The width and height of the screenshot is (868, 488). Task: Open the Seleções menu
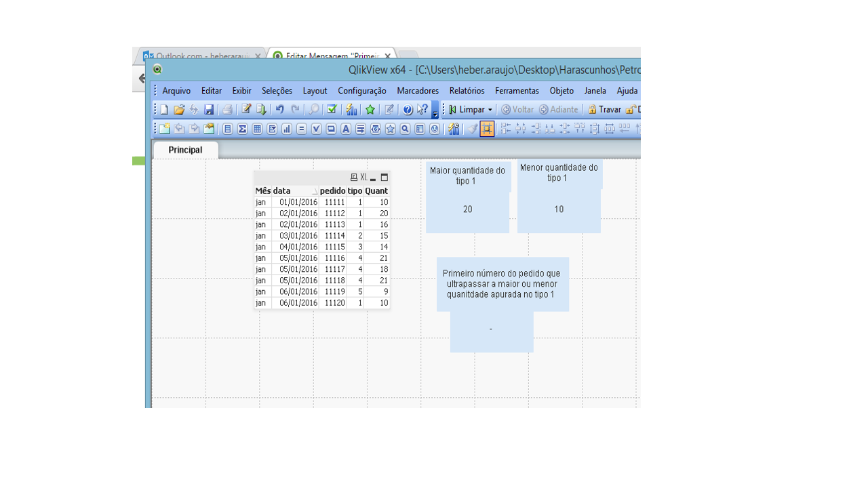click(x=277, y=91)
